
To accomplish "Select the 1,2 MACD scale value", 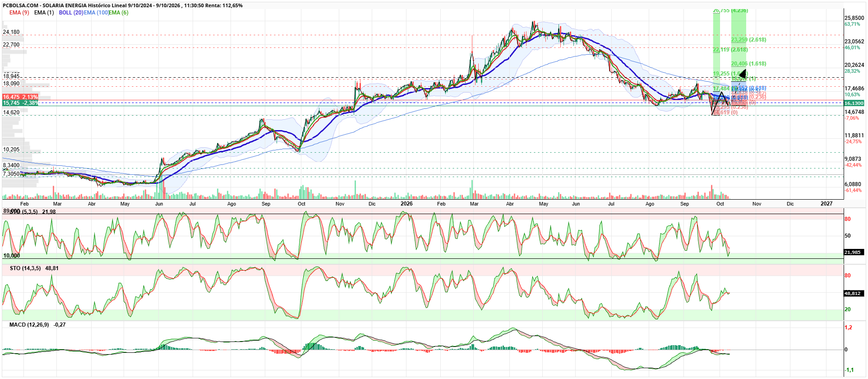I will coord(849,328).
